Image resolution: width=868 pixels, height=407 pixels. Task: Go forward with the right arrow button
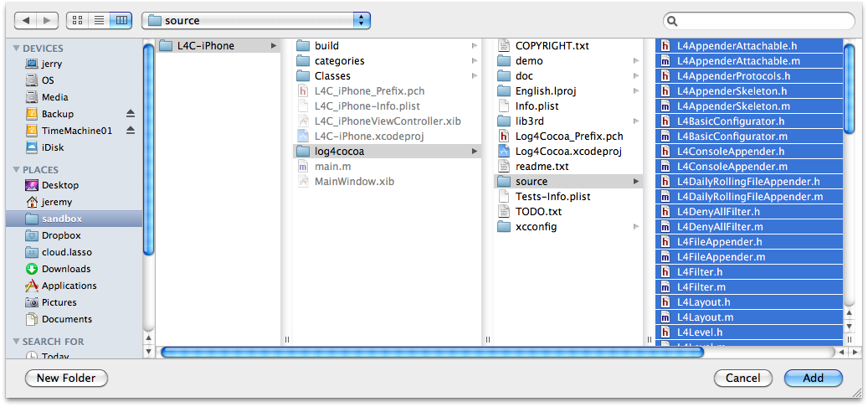click(47, 20)
